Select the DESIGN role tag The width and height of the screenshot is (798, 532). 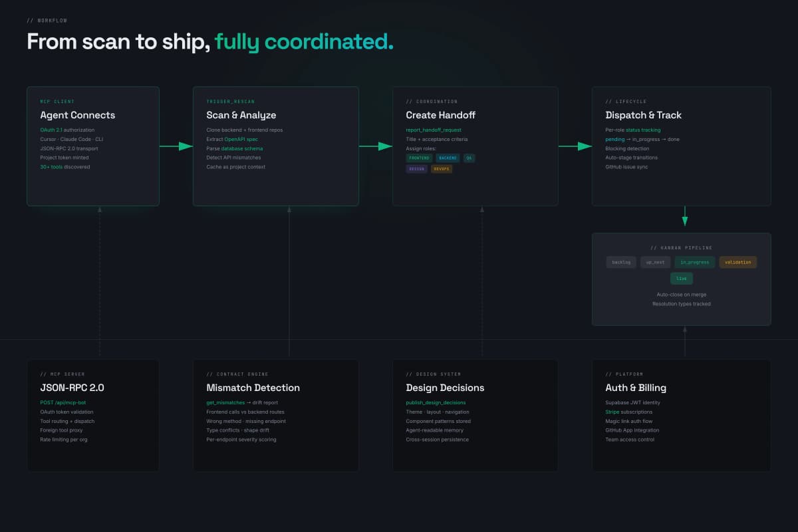(417, 169)
